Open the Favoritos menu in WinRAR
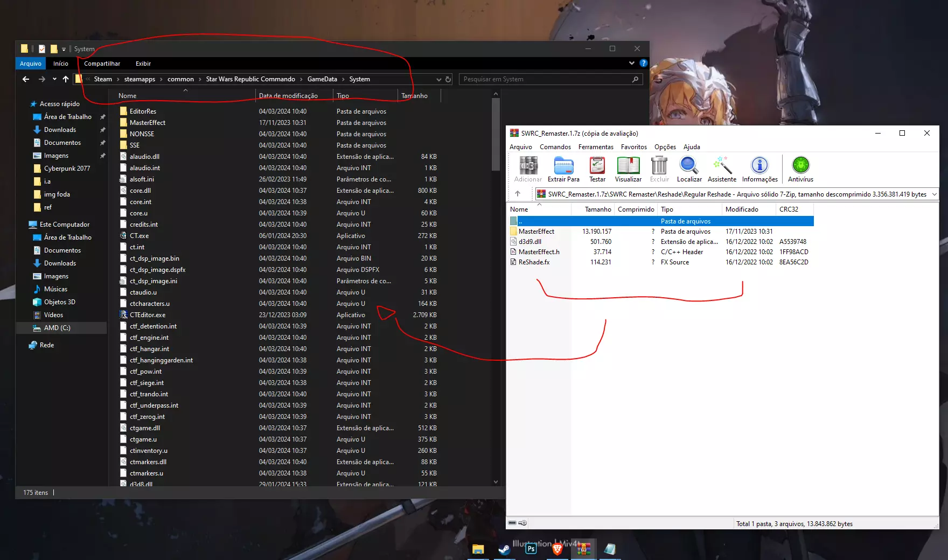948x560 pixels. (x=634, y=147)
